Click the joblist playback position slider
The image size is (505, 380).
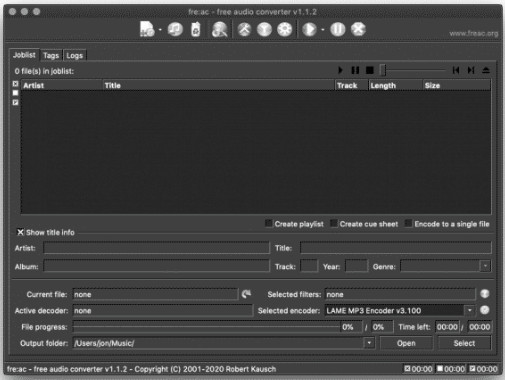coord(413,70)
